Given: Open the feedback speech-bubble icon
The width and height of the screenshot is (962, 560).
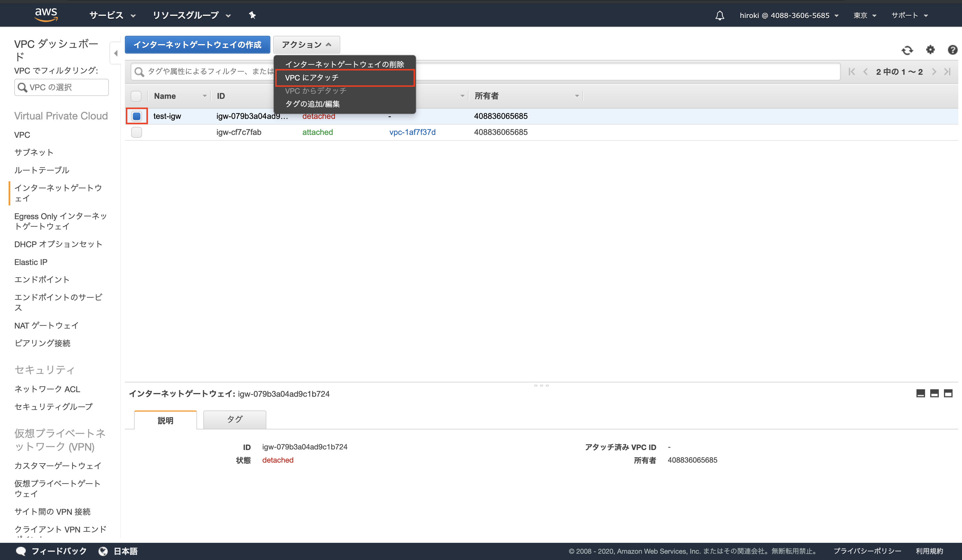Looking at the screenshot, I should pyautogui.click(x=21, y=551).
